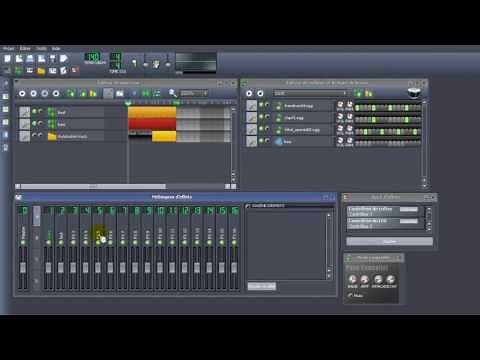Add an automation track in the song editor
The image size is (480, 360).
[93, 93]
